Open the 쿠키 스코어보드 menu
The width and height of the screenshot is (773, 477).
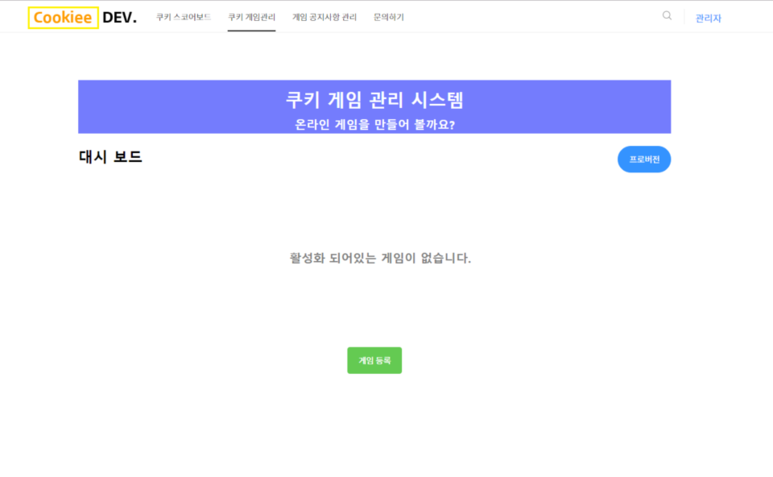tap(183, 17)
